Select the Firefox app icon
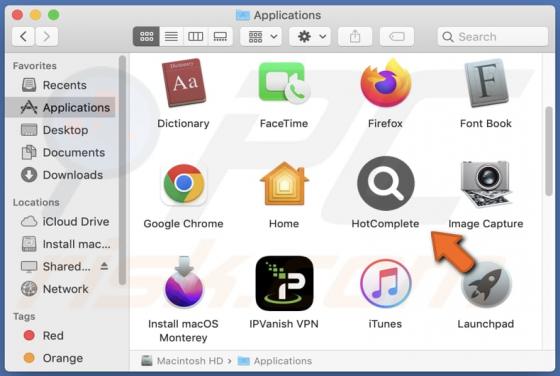 385,83
